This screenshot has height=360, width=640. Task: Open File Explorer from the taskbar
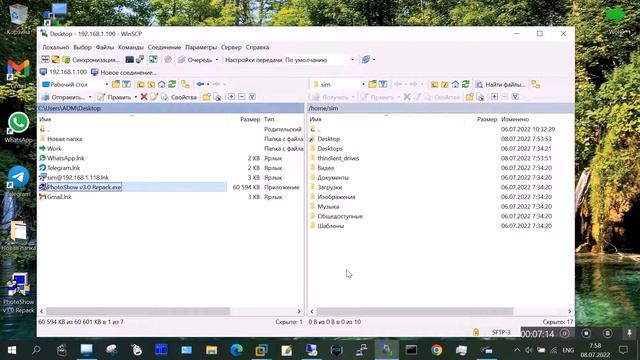(211, 350)
